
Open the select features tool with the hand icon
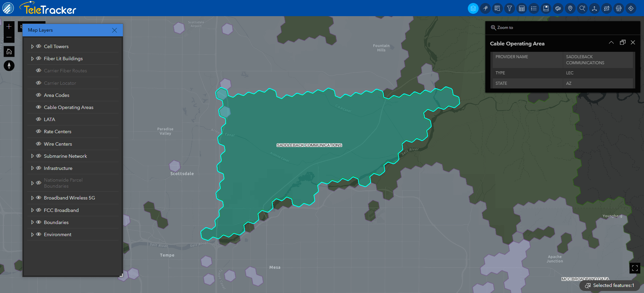click(x=485, y=8)
